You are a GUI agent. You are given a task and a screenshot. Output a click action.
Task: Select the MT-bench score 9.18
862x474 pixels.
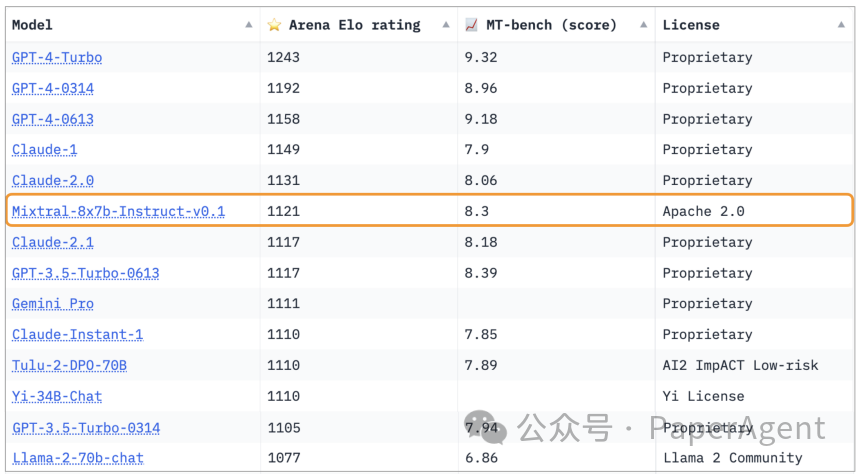coord(481,119)
